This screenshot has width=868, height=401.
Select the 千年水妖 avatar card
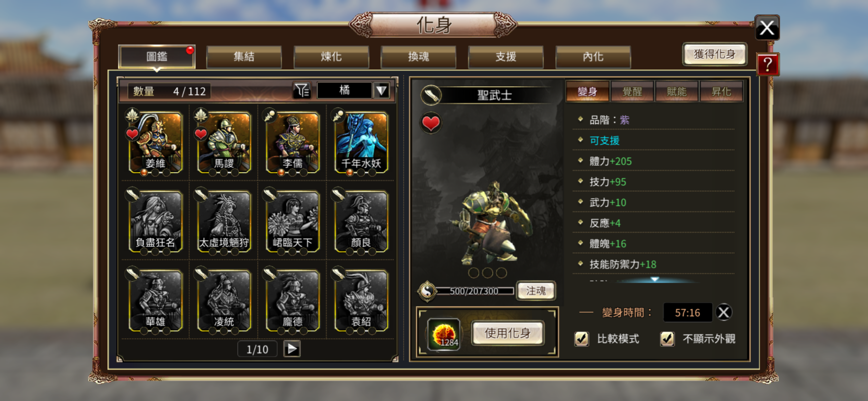[361, 143]
